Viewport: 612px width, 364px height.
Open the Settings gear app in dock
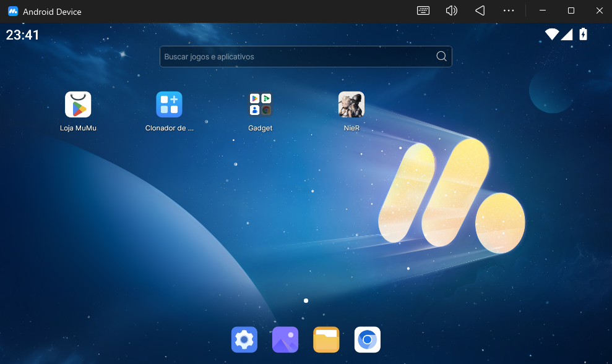(x=244, y=339)
